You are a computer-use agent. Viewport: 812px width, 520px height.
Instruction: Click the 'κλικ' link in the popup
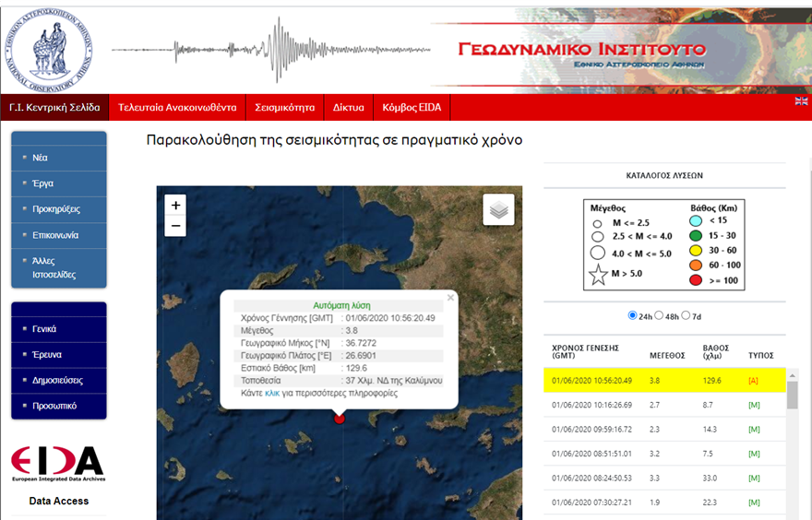[x=272, y=393]
